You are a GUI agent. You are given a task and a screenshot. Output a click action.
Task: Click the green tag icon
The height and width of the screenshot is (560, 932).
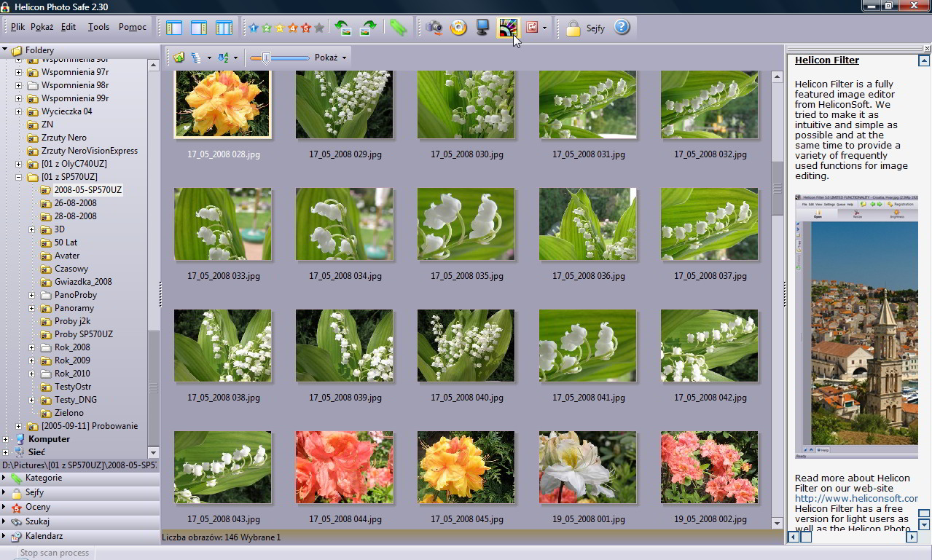pos(397,28)
